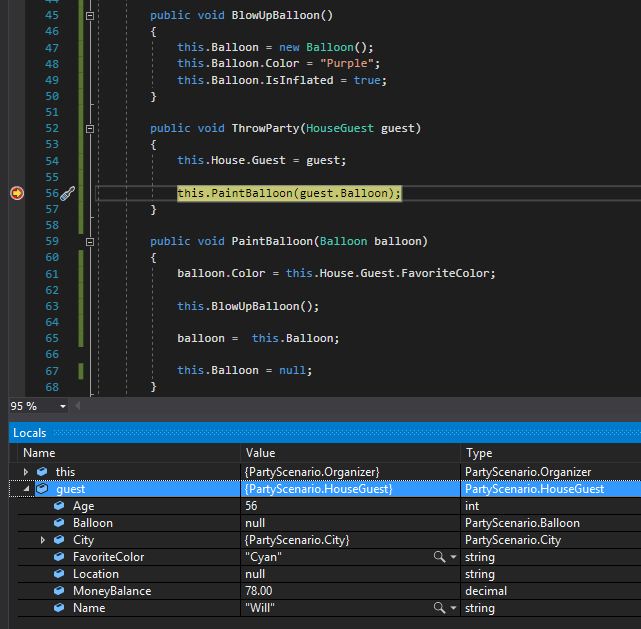
Task: Click the screwdriver quick actions icon
Action: click(x=68, y=193)
